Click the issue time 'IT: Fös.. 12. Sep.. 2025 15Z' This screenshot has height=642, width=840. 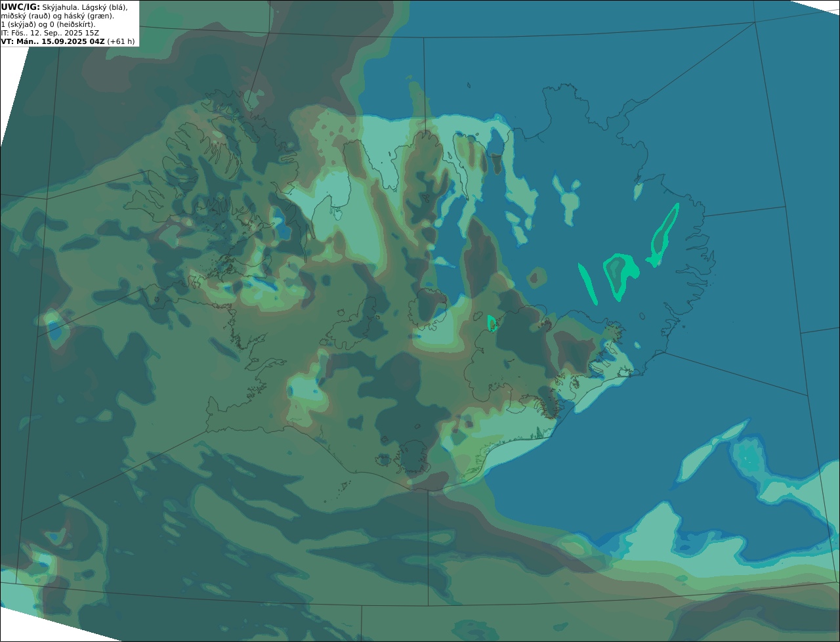(x=50, y=33)
